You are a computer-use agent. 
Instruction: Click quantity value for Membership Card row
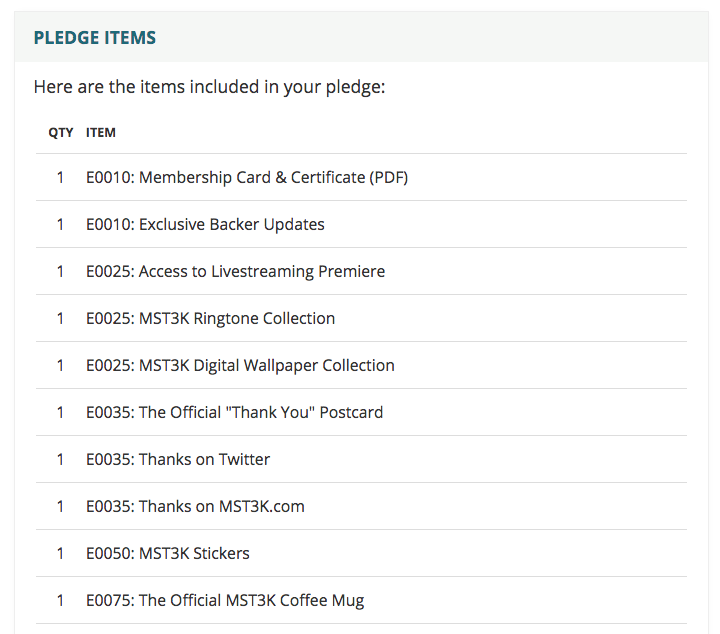[60, 177]
